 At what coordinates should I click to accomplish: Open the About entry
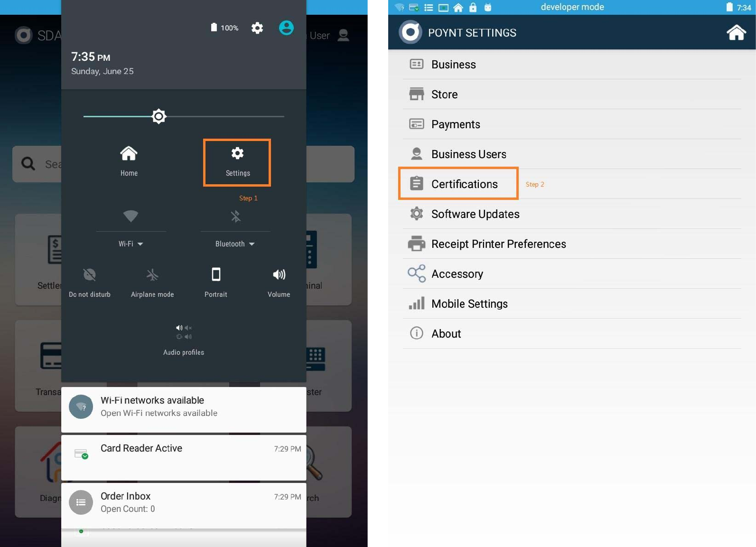click(x=572, y=334)
